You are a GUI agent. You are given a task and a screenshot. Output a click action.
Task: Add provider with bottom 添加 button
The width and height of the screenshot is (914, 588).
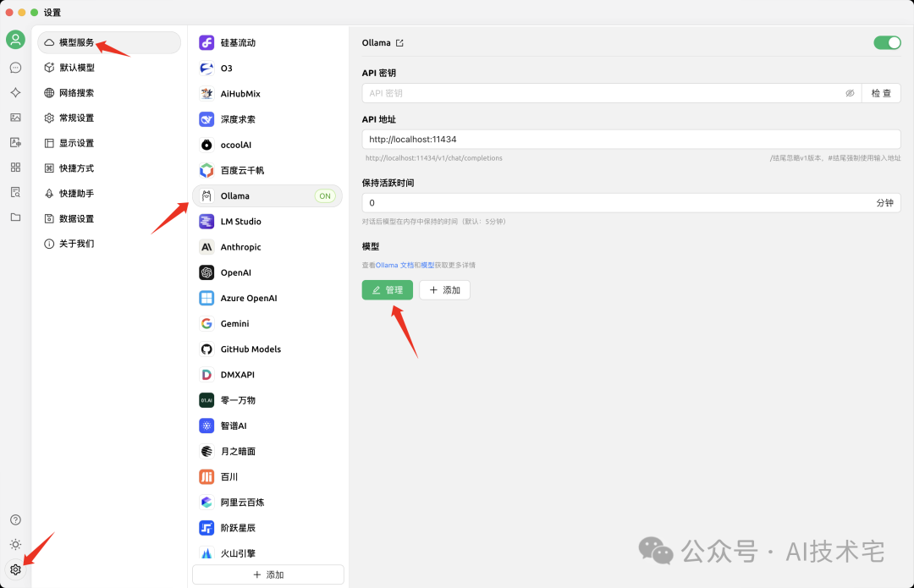tap(268, 574)
